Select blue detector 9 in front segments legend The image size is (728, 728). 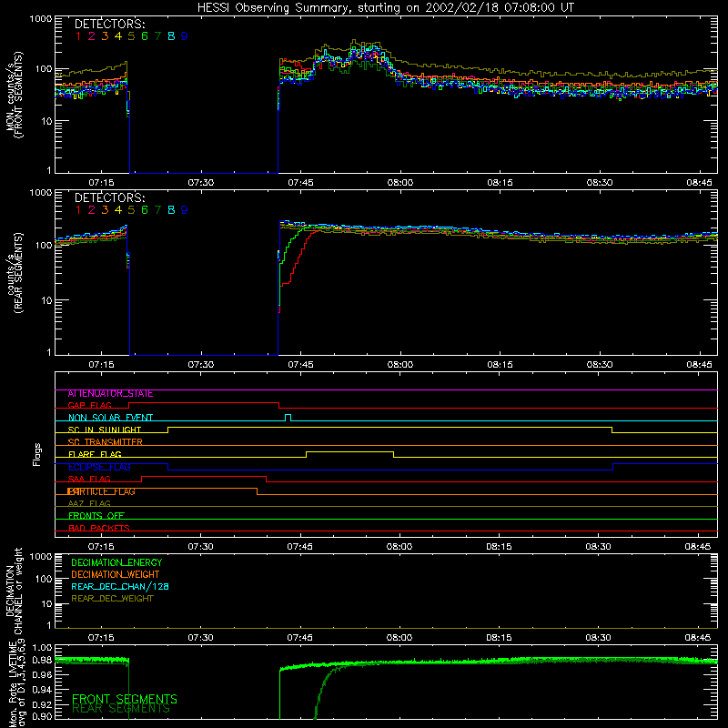click(x=185, y=36)
